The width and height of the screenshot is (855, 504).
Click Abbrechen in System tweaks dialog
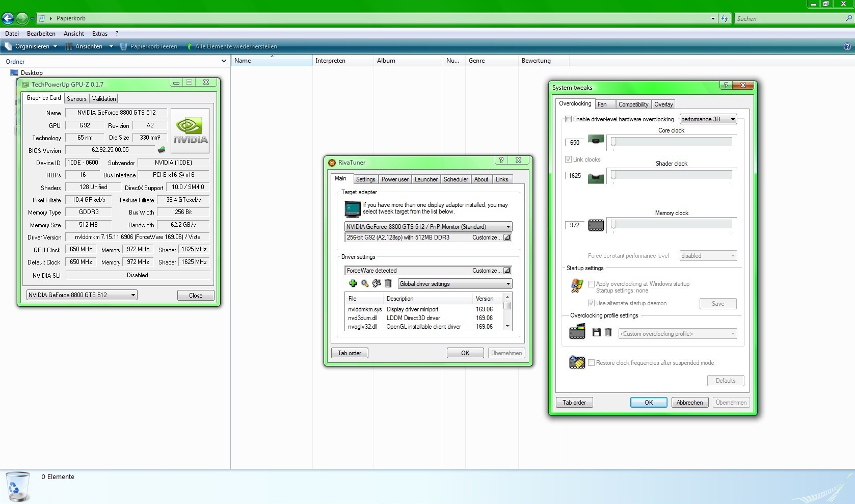point(689,403)
